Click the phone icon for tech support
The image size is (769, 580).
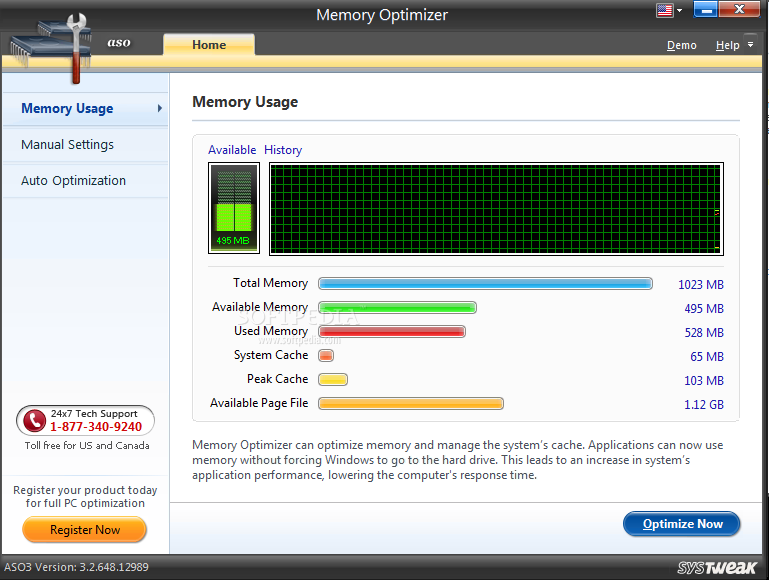pyautogui.click(x=36, y=420)
